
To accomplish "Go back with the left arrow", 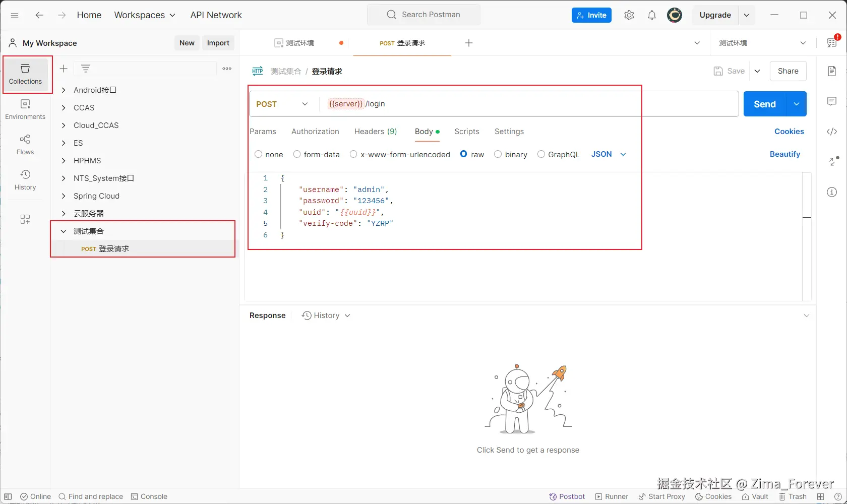I will 39,15.
